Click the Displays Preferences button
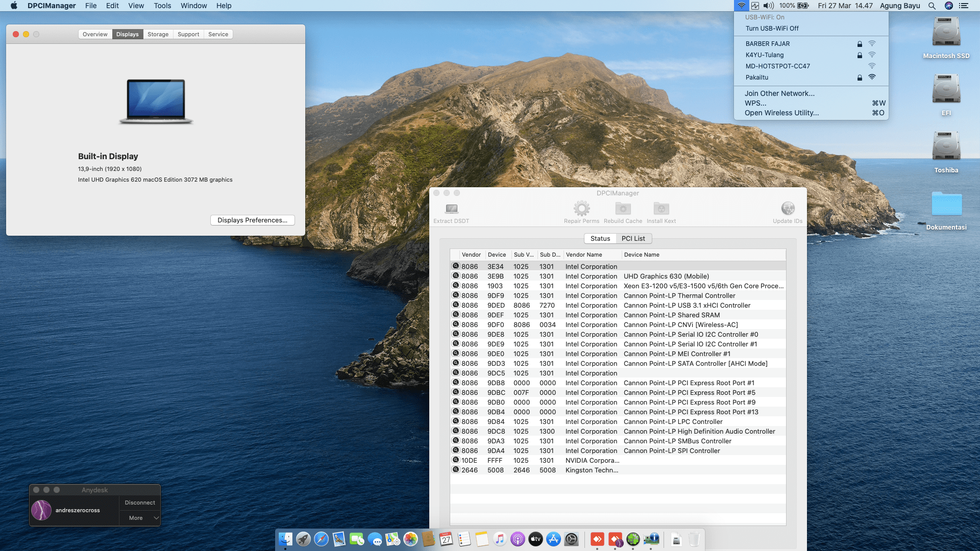 [x=252, y=220]
